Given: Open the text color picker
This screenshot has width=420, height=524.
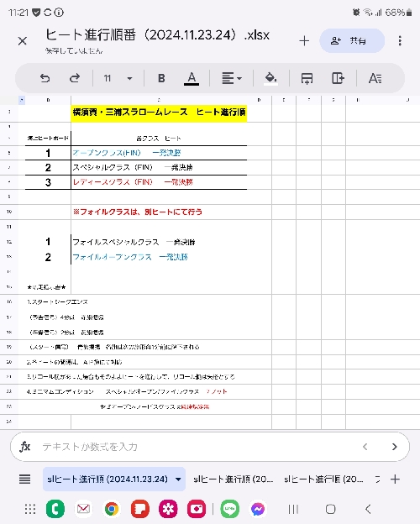Looking at the screenshot, I should (192, 79).
